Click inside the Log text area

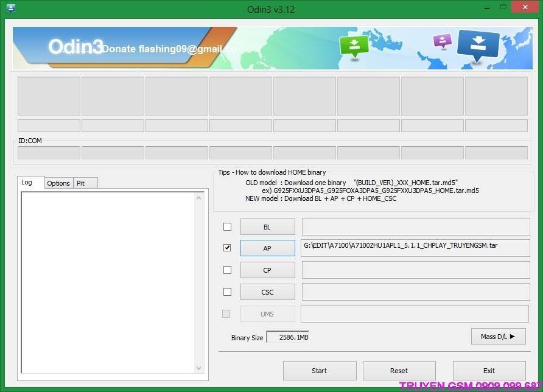point(108,282)
